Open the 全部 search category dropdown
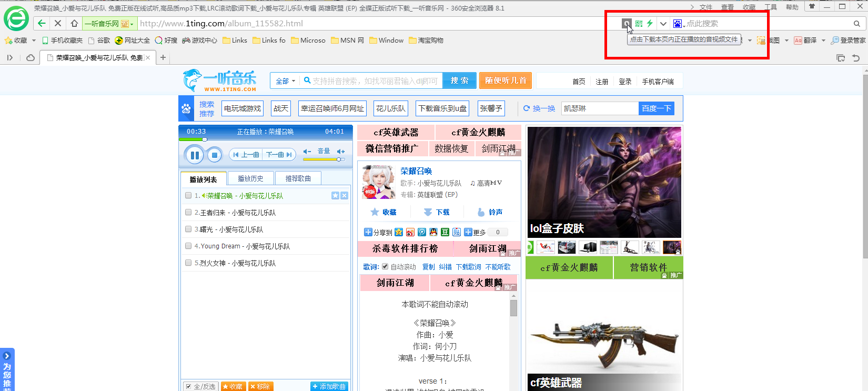This screenshot has width=868, height=391. (286, 81)
